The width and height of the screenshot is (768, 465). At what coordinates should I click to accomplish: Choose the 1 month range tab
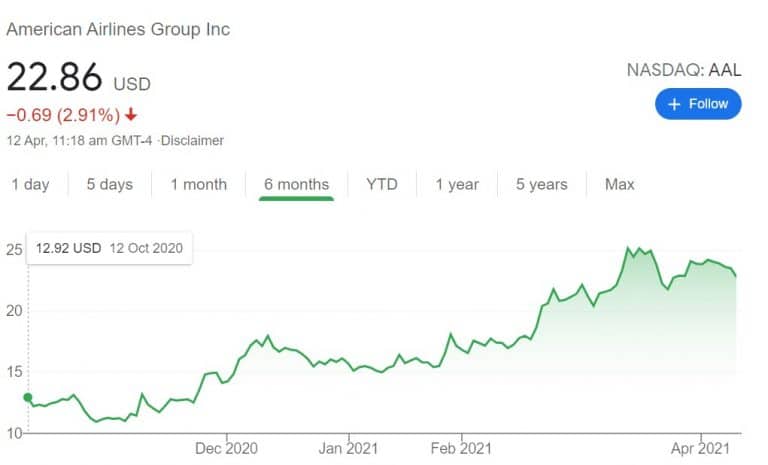(x=198, y=184)
